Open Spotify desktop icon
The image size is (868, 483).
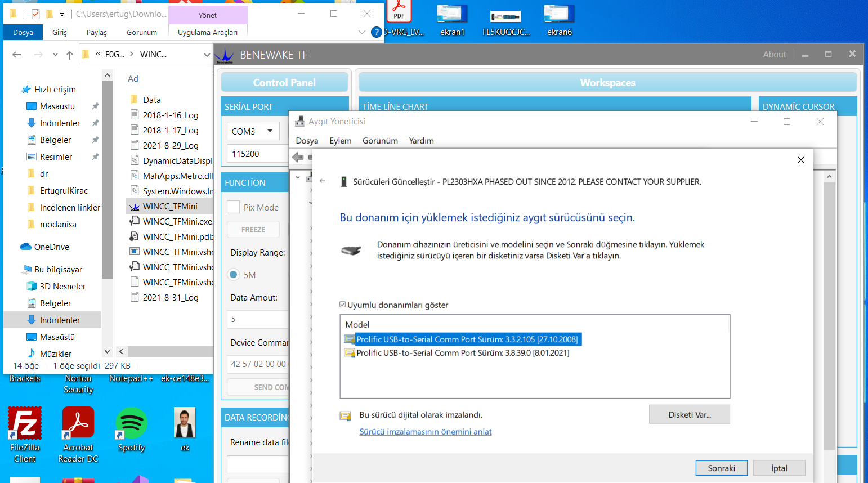click(x=131, y=430)
